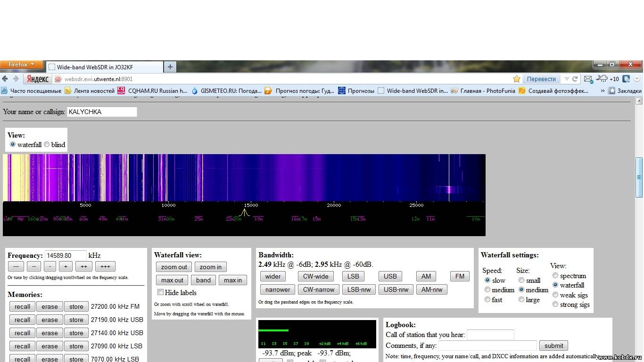Choose strong sigs in Waterfall settings
The height and width of the screenshot is (362, 644).
(555, 304)
